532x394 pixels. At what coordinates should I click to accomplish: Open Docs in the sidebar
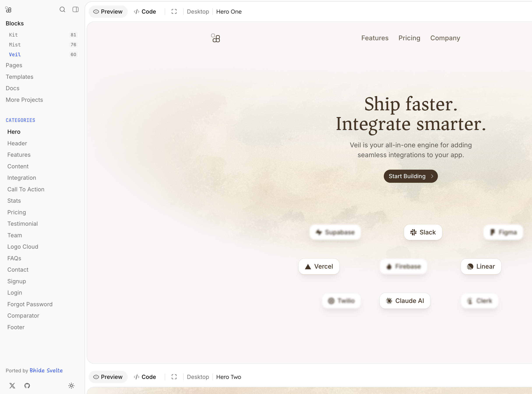pyautogui.click(x=12, y=88)
